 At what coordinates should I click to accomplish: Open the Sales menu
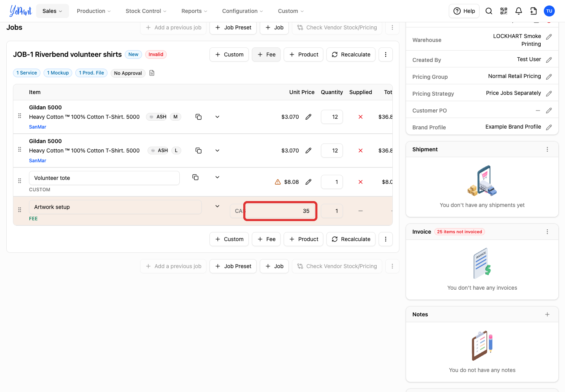coord(53,11)
